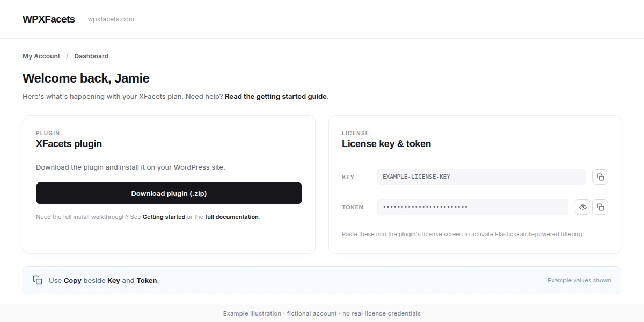The height and width of the screenshot is (322, 644).
Task: Select the Dashboard breadcrumb
Action: click(x=91, y=56)
